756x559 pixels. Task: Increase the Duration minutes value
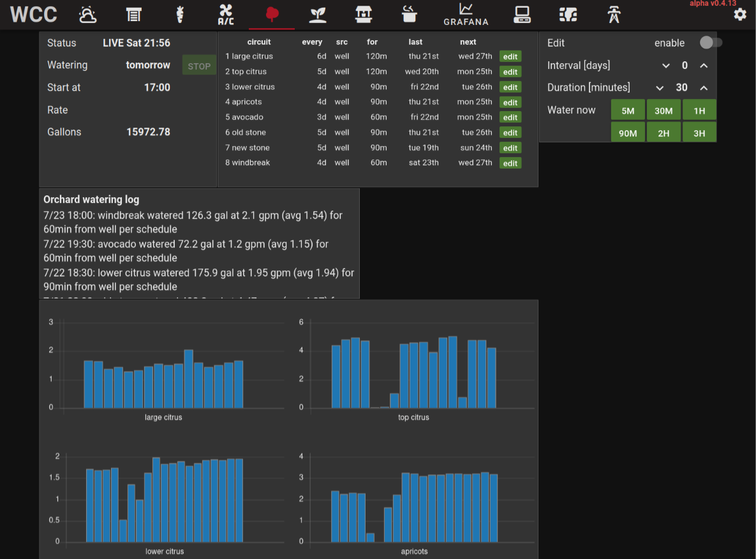(x=704, y=88)
